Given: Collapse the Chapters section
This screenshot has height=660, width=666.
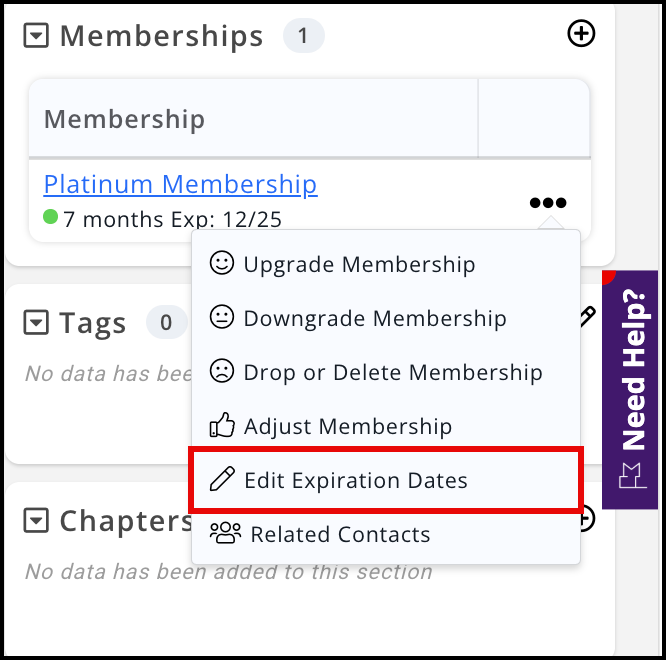Looking at the screenshot, I should pyautogui.click(x=36, y=520).
